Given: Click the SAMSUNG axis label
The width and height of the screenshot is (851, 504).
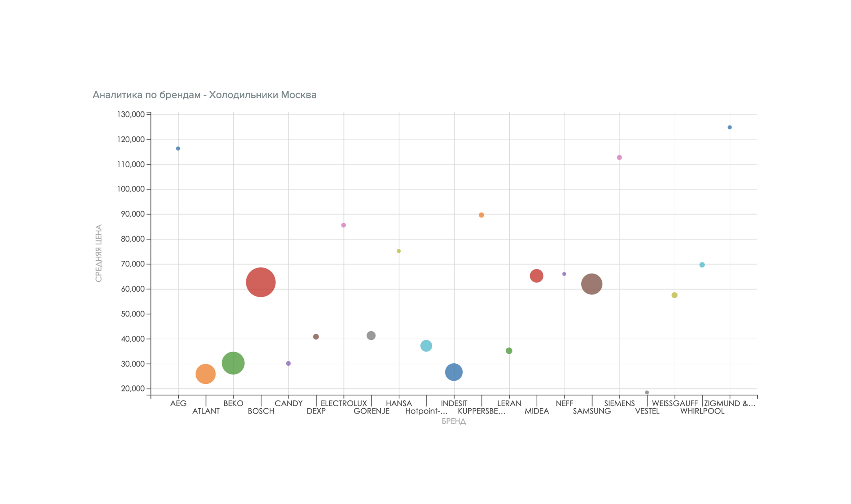Looking at the screenshot, I should pos(592,411).
